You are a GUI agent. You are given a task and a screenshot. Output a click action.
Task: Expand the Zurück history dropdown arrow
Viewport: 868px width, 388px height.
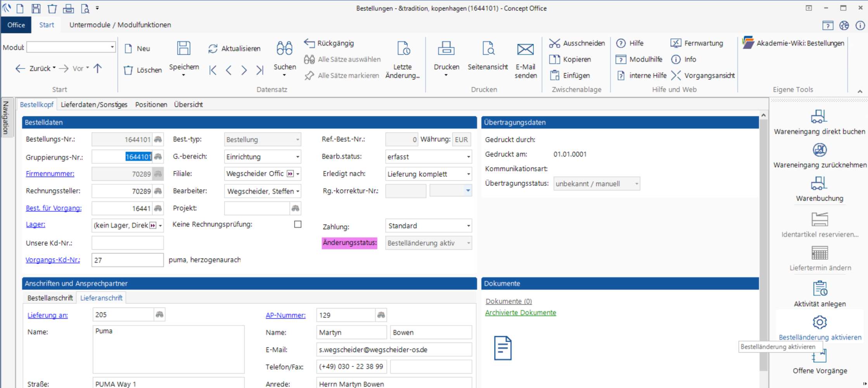click(54, 68)
